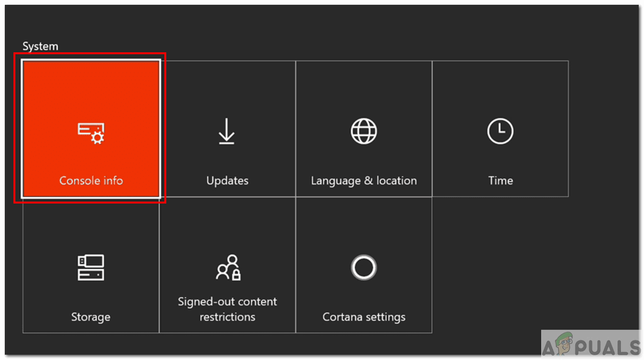Go to the Storage label
The width and height of the screenshot is (644, 360).
point(90,317)
